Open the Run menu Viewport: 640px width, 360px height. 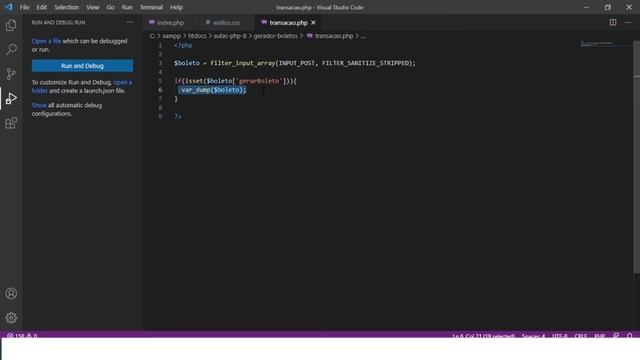pyautogui.click(x=127, y=7)
